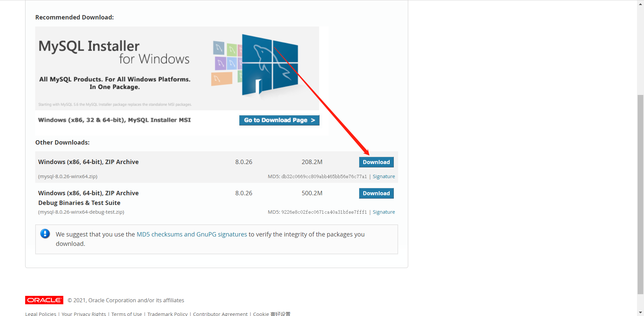Open Contributor Agreement footer link

[x=220, y=314]
